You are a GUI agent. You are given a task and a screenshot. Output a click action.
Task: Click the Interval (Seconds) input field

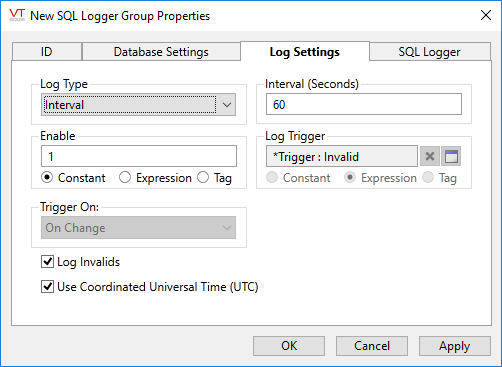pyautogui.click(x=364, y=104)
